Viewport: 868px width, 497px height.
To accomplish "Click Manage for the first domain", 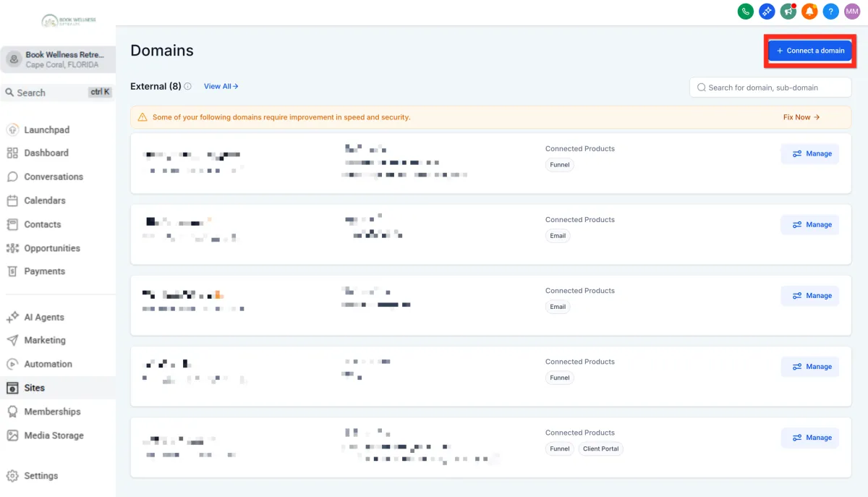I will (810, 154).
